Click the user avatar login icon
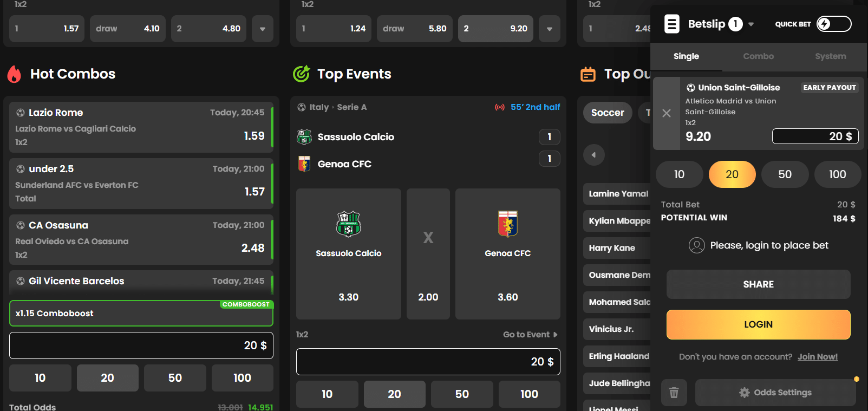This screenshot has width=868, height=411. 697,245
